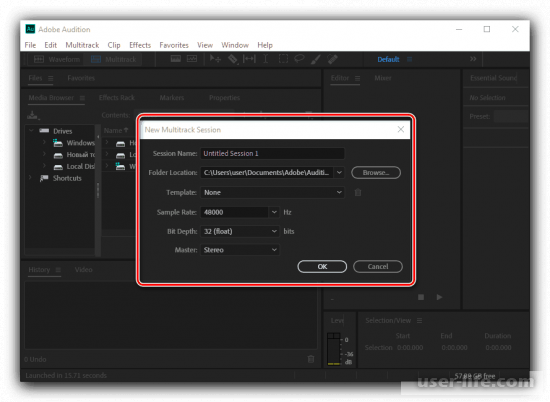Select the Default workspace
Screen dimensions: 550x402
(388, 59)
